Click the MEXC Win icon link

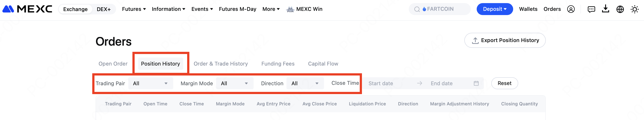pos(290,9)
